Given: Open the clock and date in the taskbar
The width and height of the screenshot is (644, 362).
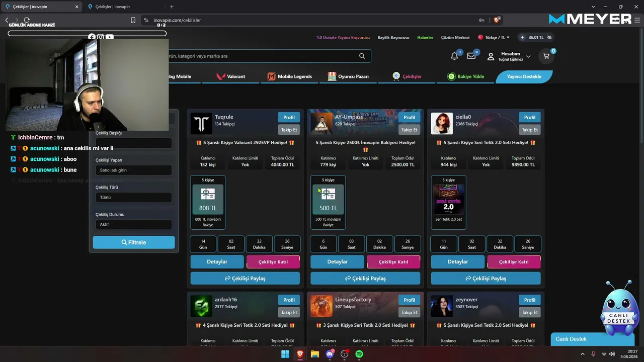Looking at the screenshot, I should (629, 354).
